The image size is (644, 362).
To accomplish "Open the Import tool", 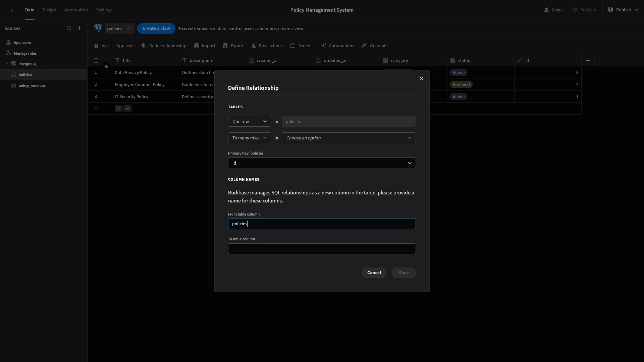I will click(x=205, y=46).
